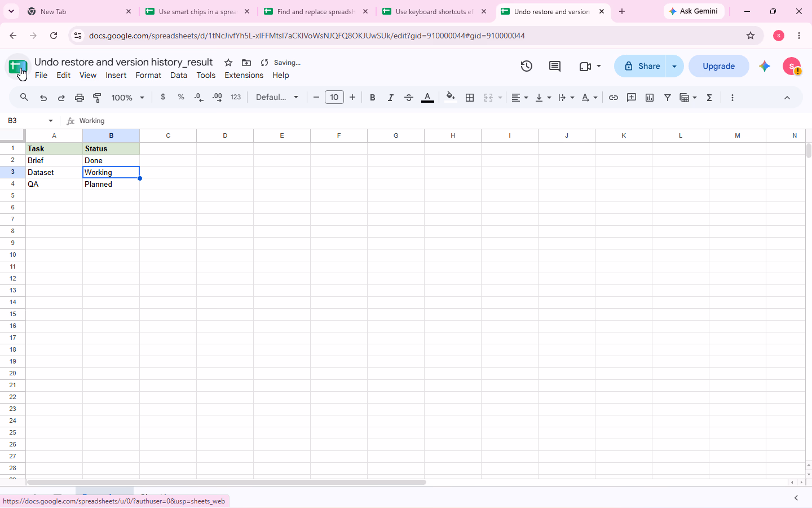The height and width of the screenshot is (508, 812).
Task: Undo the last action
Action: (43, 98)
